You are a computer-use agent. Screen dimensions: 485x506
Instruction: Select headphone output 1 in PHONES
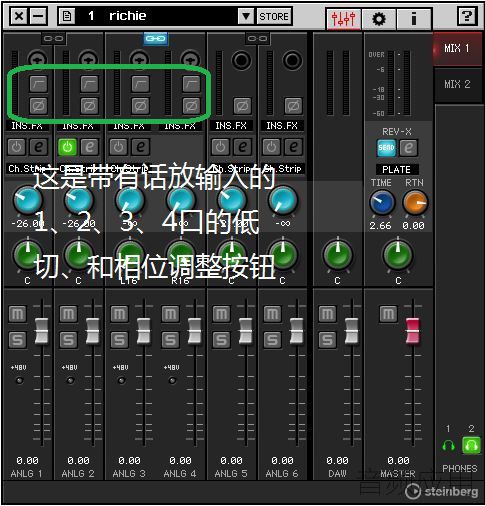point(448,445)
